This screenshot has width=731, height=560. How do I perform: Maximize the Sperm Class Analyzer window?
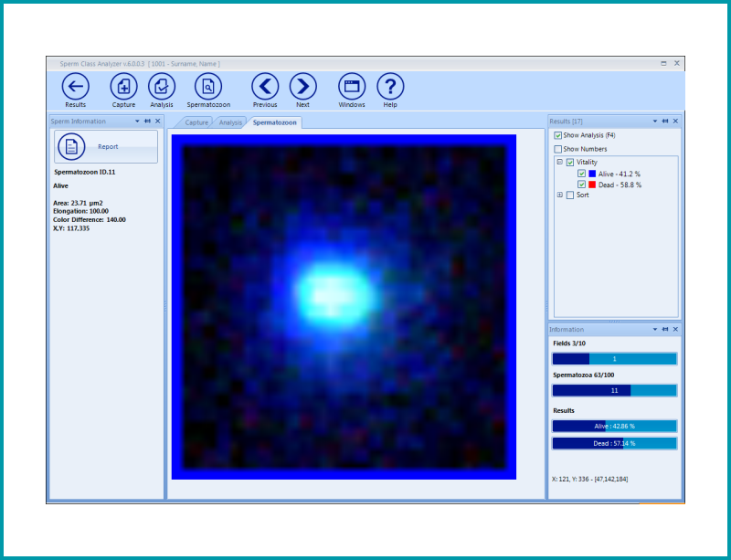tap(663, 63)
